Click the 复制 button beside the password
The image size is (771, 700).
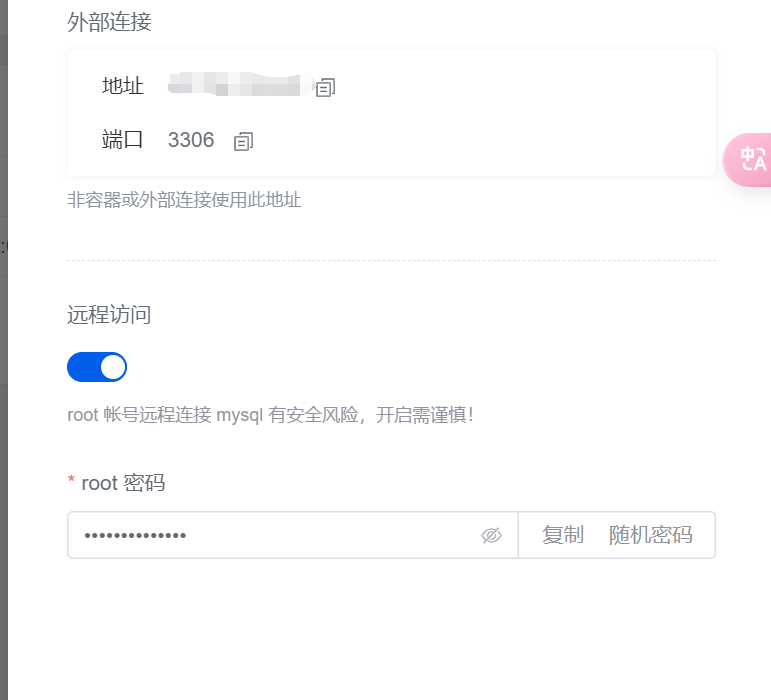[x=563, y=535]
